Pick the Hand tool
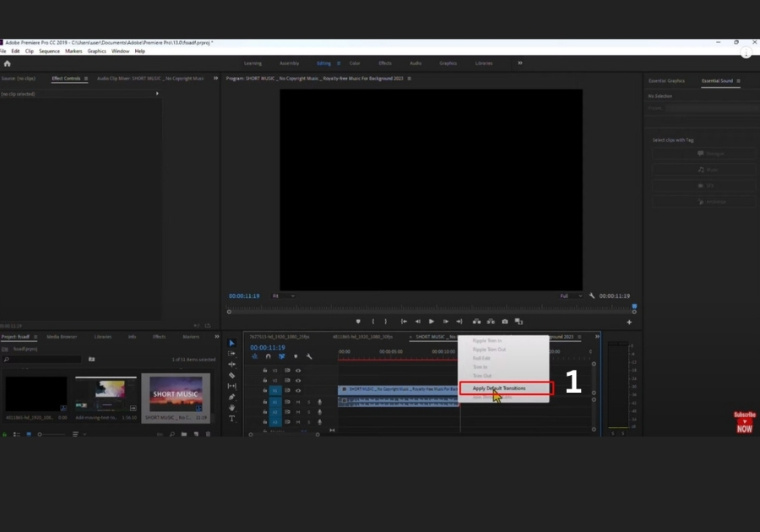The image size is (760, 532). coord(232,408)
